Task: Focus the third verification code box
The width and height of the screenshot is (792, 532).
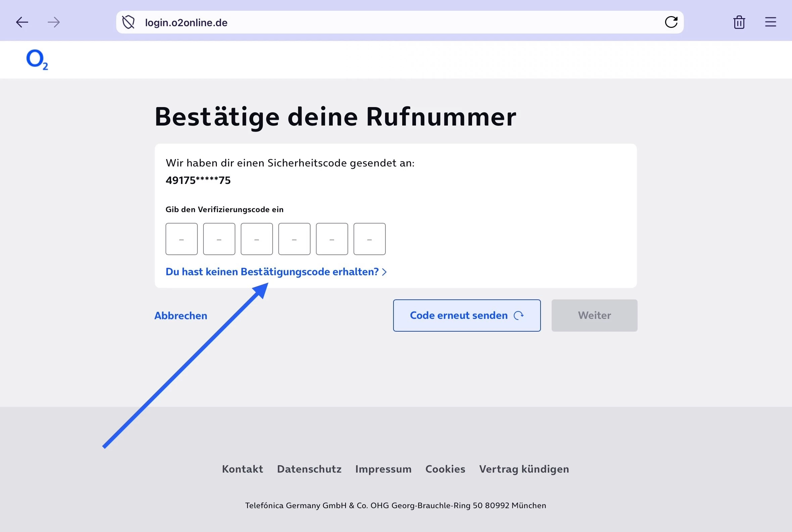Action: (257, 239)
